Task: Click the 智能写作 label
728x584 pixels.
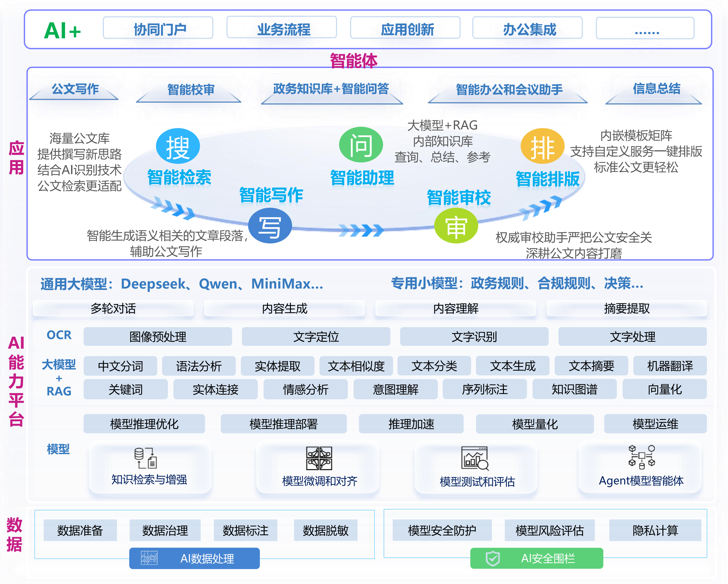Action: tap(271, 195)
